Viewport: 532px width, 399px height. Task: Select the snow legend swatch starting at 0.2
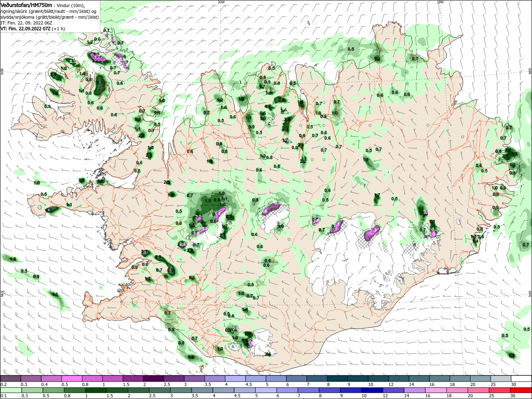pyautogui.click(x=10, y=379)
